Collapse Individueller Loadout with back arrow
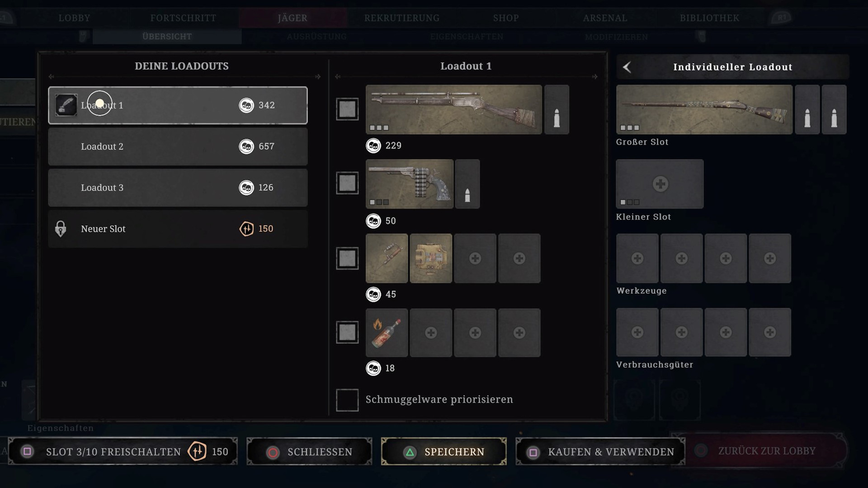 point(627,67)
